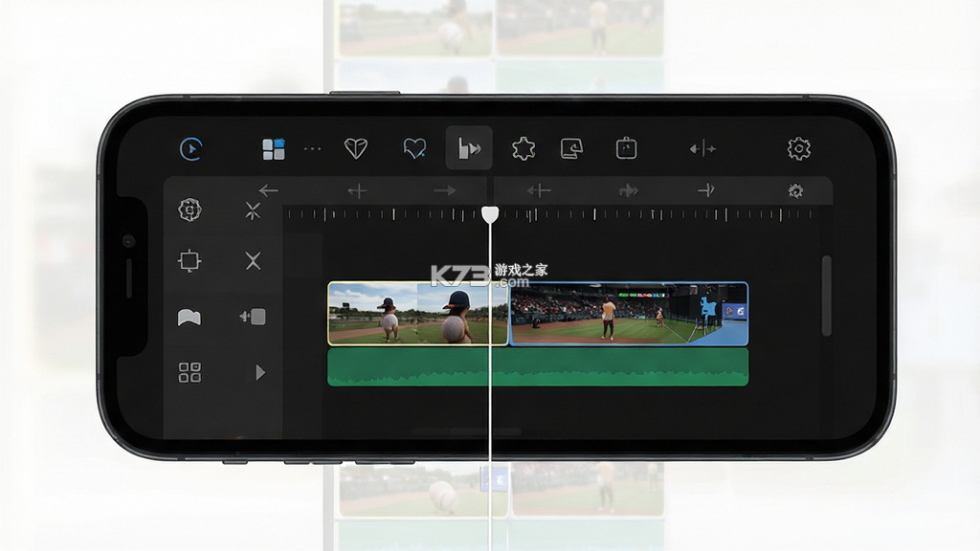This screenshot has width=980, height=551.
Task: Tap the double fast-forward arrow in secondary bar
Action: 628,190
